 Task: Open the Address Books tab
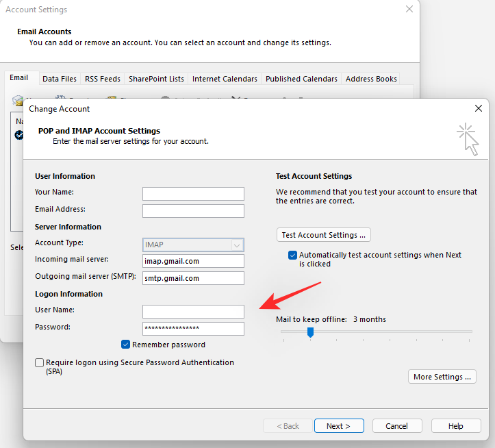pyautogui.click(x=371, y=79)
